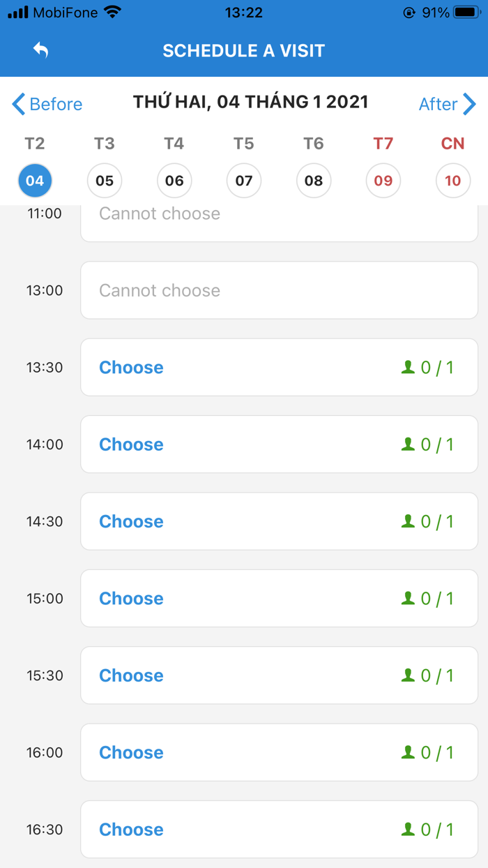Select Saturday 09 date circle
The width and height of the screenshot is (488, 868).
click(383, 181)
